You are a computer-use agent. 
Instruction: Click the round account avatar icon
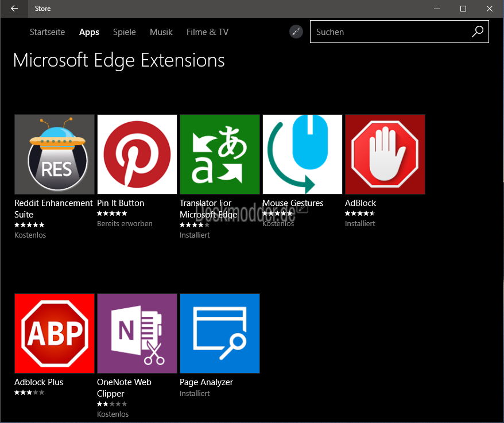tap(296, 32)
